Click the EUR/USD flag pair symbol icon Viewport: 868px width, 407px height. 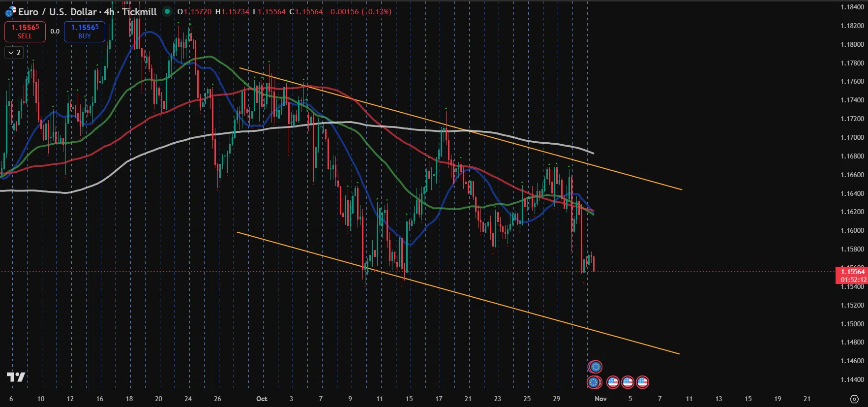pyautogui.click(x=10, y=11)
